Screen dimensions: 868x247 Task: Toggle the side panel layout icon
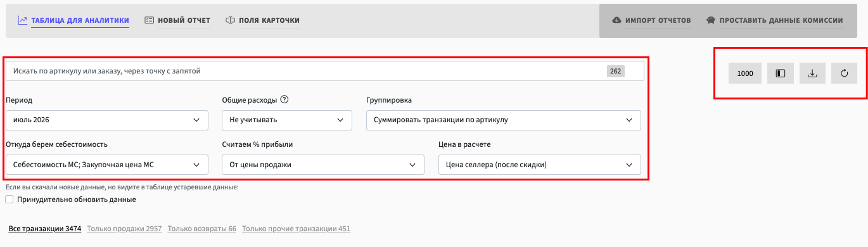[781, 73]
